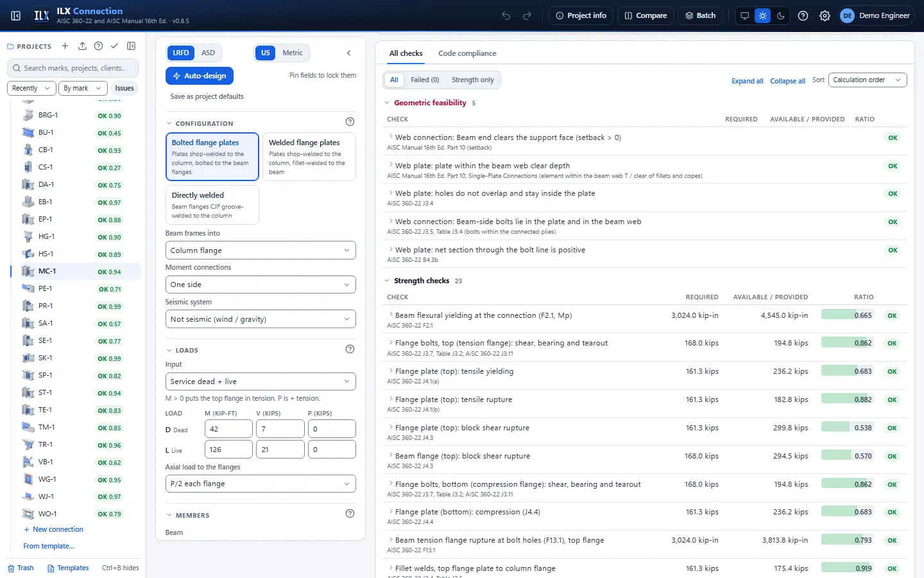Select MC-1 in projects list
Viewport: 924px width, 578px height.
[76, 271]
